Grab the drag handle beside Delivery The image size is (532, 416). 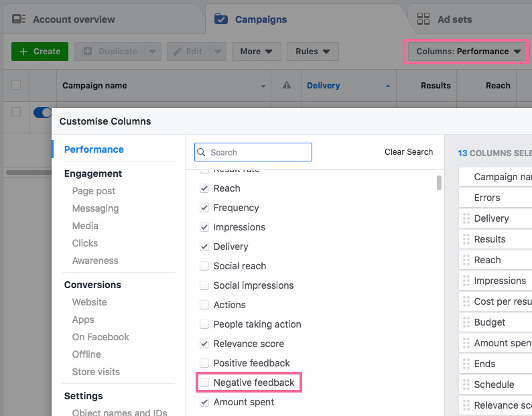tap(466, 218)
